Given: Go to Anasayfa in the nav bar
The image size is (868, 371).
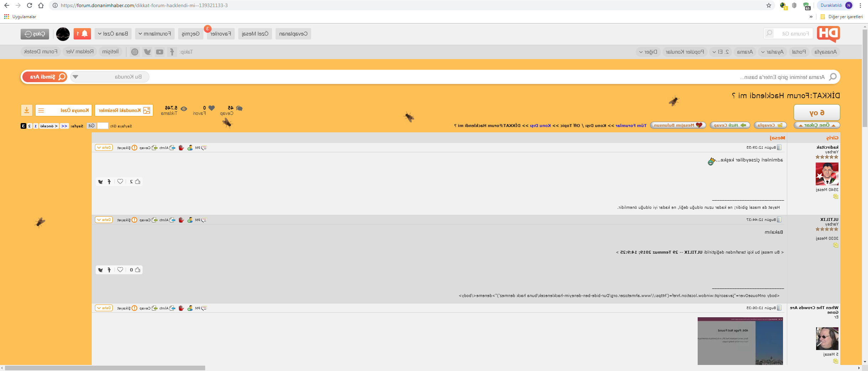Looking at the screenshot, I should click(826, 52).
